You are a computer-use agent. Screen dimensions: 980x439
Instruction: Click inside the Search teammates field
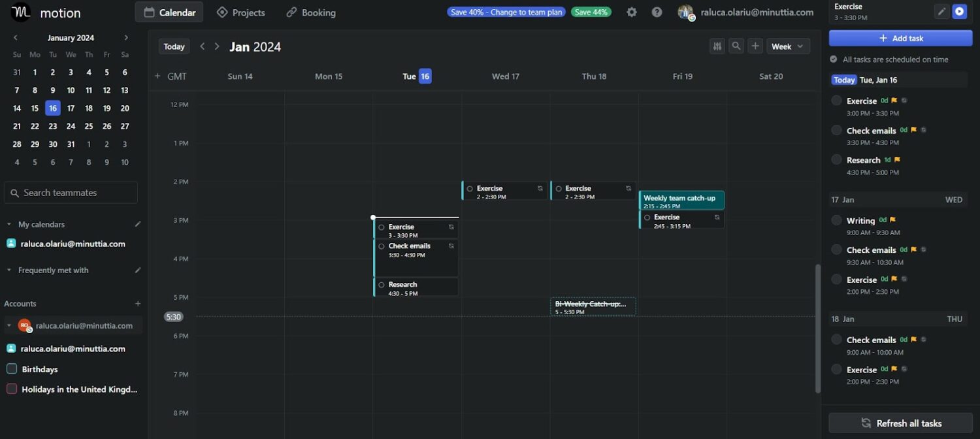71,192
